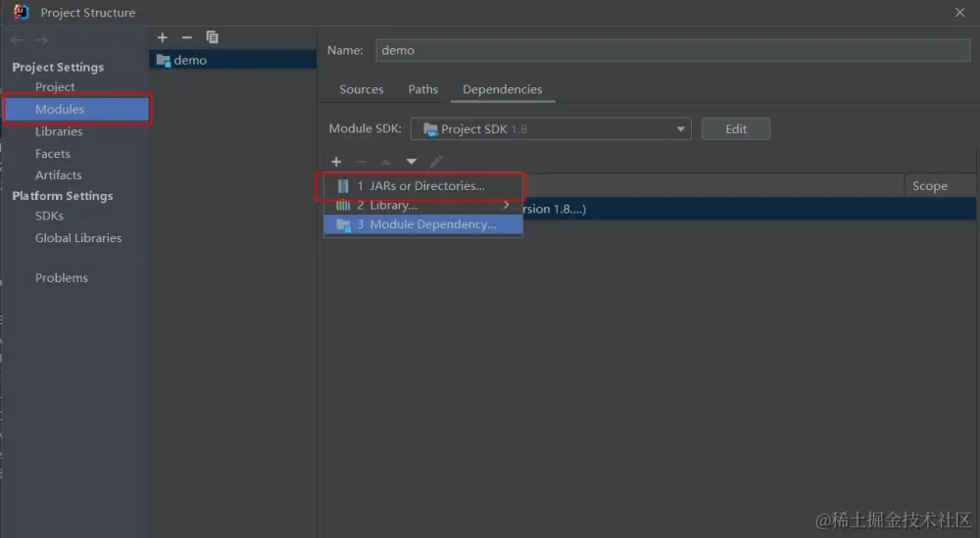980x538 pixels.
Task: Click the add module plus icon
Action: [x=163, y=37]
